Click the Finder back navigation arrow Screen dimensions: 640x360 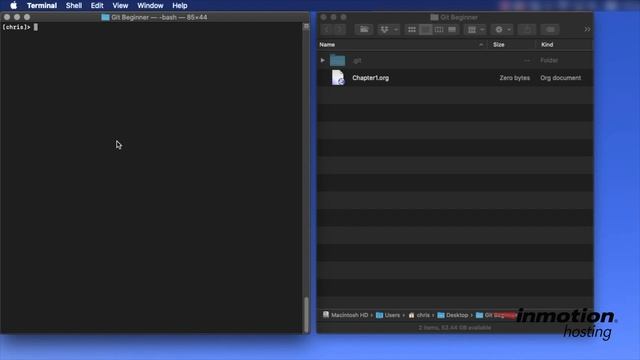pos(327,29)
